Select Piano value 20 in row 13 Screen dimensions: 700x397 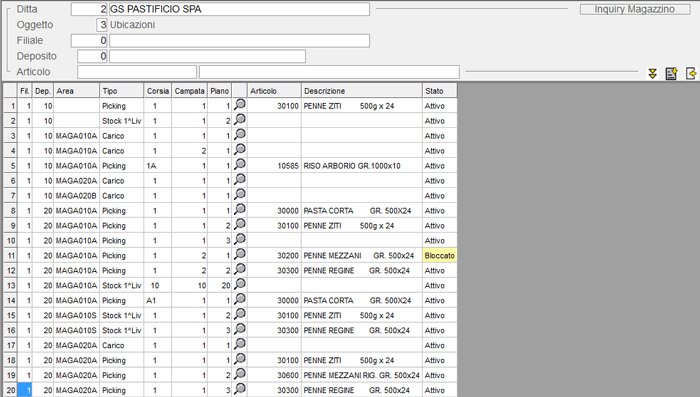220,285
